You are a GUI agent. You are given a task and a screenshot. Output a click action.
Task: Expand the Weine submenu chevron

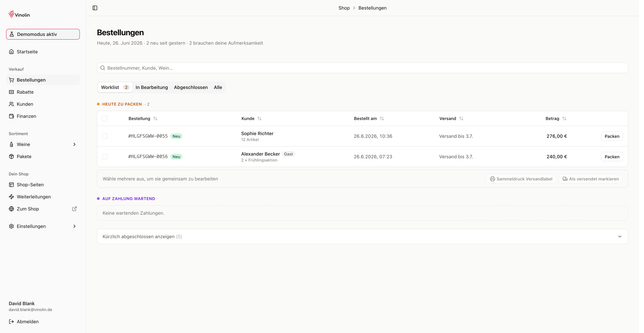[x=74, y=144]
